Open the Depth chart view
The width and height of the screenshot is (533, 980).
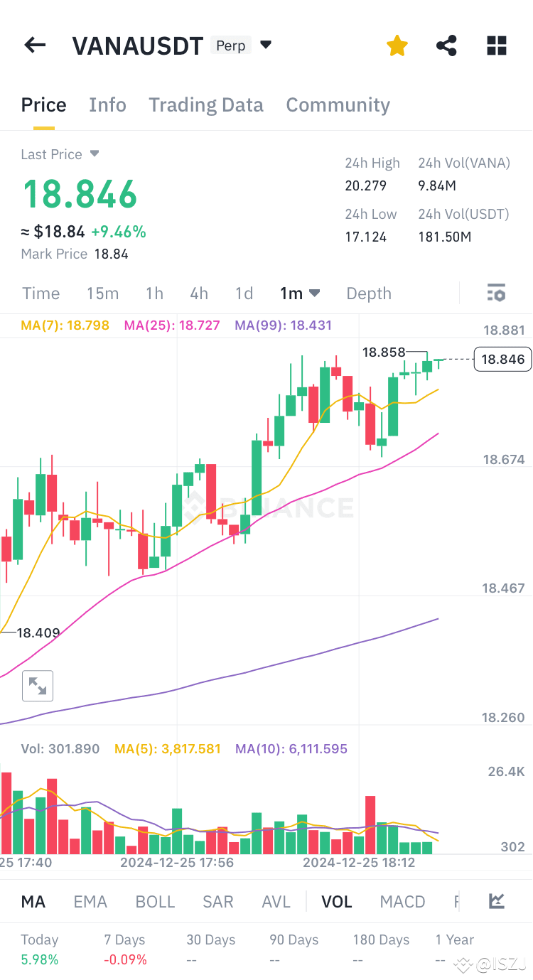[x=369, y=294]
